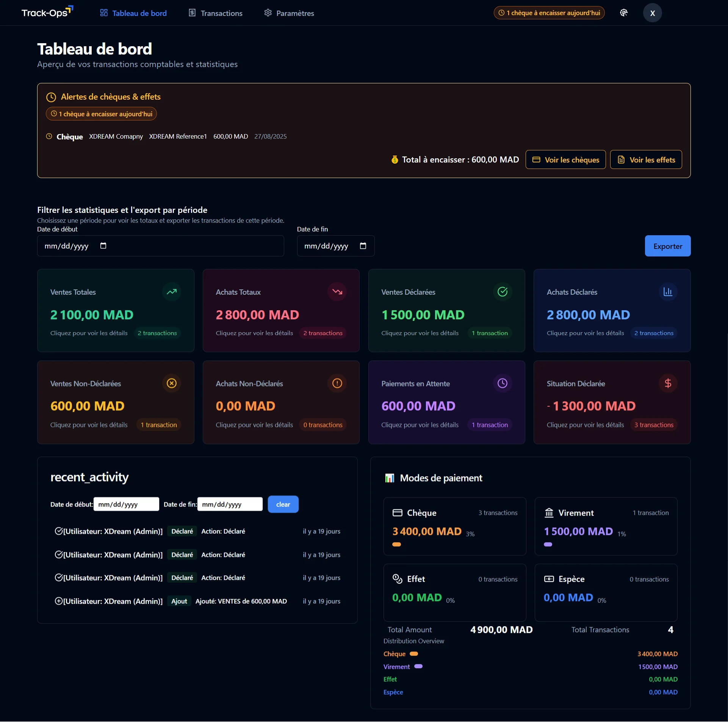728x722 pixels.
Task: Click the Exporter button
Action: pos(667,246)
